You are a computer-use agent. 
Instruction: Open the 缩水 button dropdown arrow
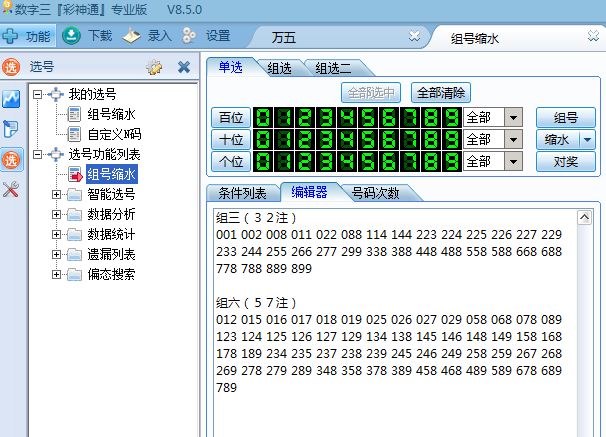coord(587,139)
